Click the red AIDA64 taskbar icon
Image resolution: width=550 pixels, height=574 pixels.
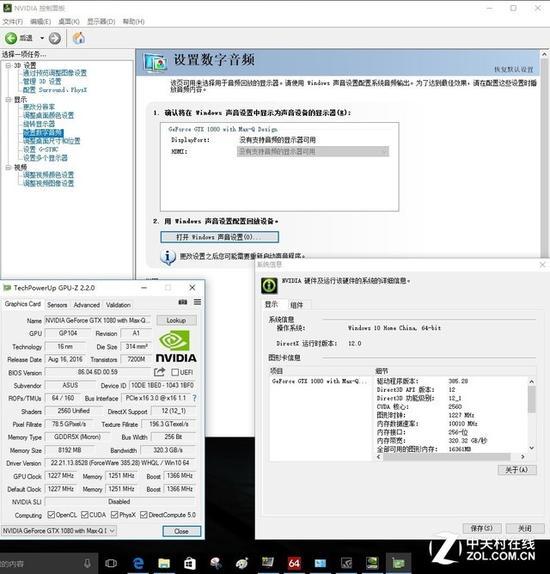294,563
